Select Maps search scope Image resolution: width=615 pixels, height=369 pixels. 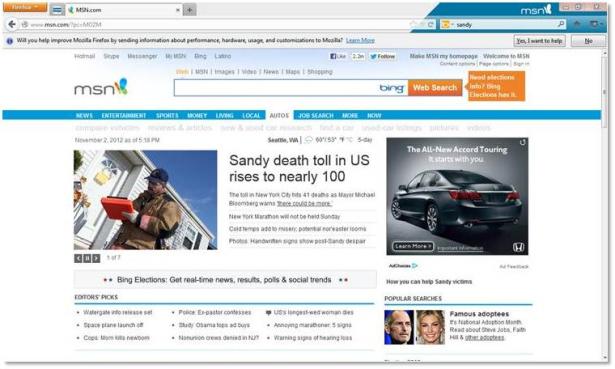[293, 72]
